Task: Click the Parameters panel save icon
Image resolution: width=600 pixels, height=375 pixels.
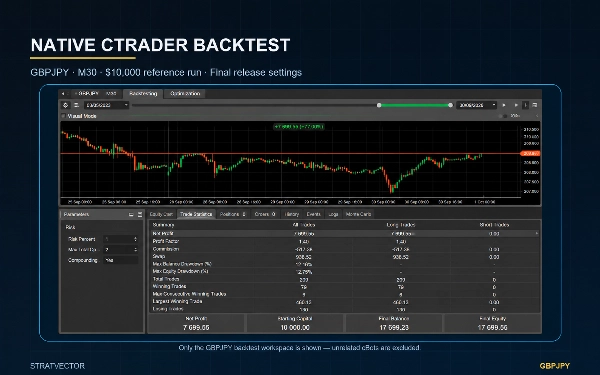Action: [x=140, y=215]
